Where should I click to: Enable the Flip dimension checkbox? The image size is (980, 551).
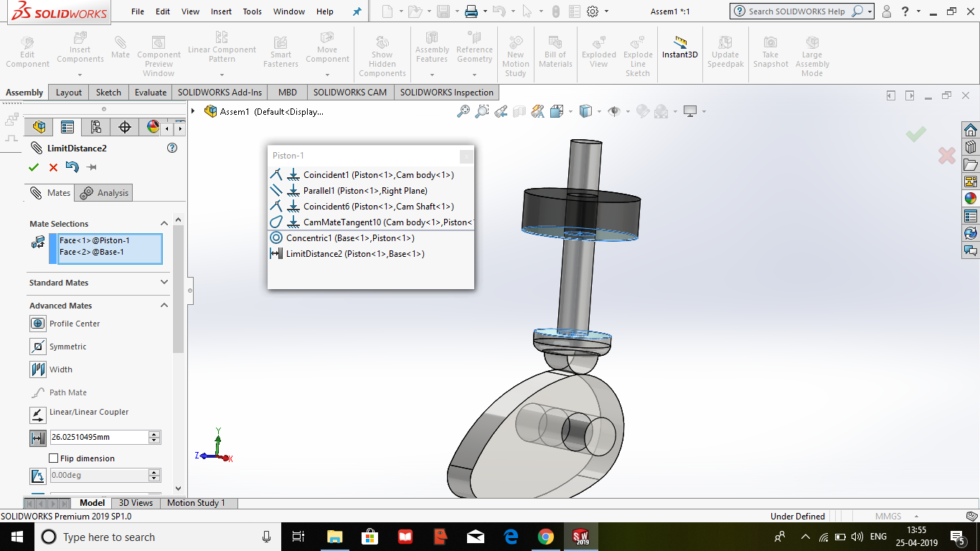point(53,458)
